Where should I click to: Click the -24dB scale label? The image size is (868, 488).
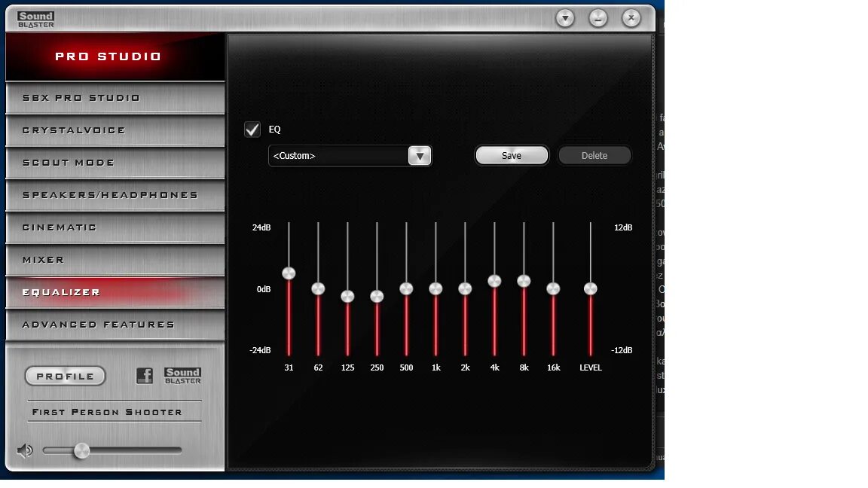[x=260, y=350]
